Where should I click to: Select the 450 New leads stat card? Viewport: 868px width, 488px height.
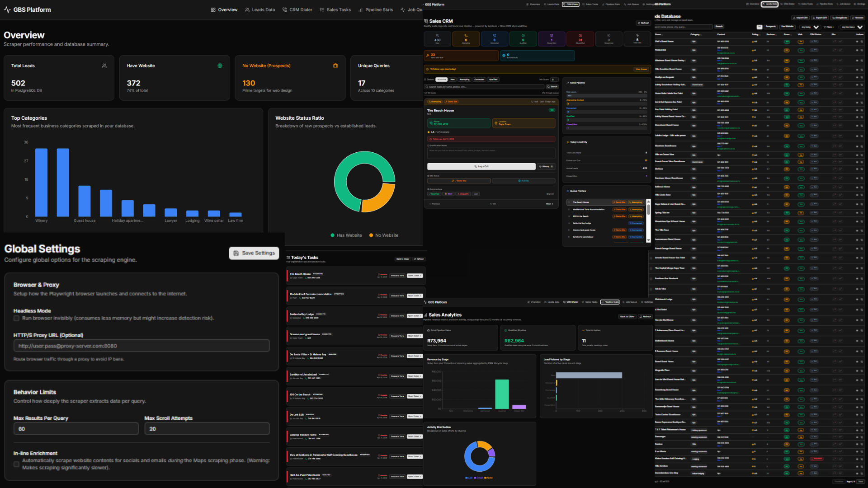[437, 39]
